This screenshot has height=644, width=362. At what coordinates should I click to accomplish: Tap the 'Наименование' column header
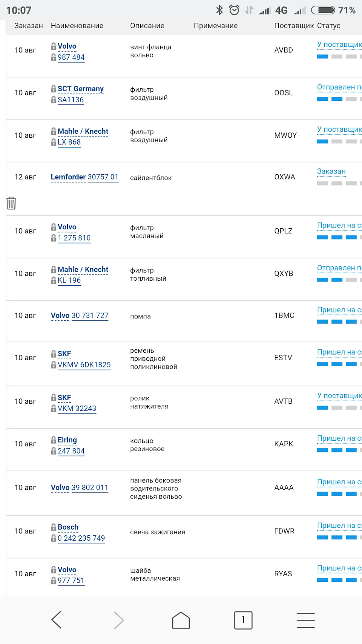(x=77, y=26)
